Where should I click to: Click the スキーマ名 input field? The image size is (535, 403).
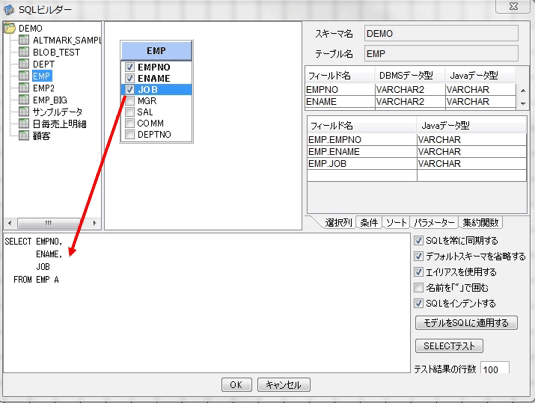442,33
